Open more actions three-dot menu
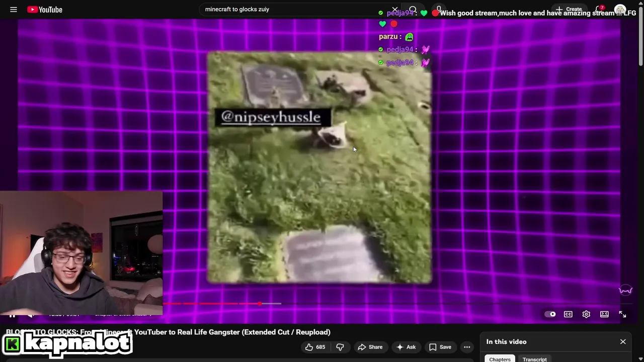The image size is (644, 362). coord(467,347)
